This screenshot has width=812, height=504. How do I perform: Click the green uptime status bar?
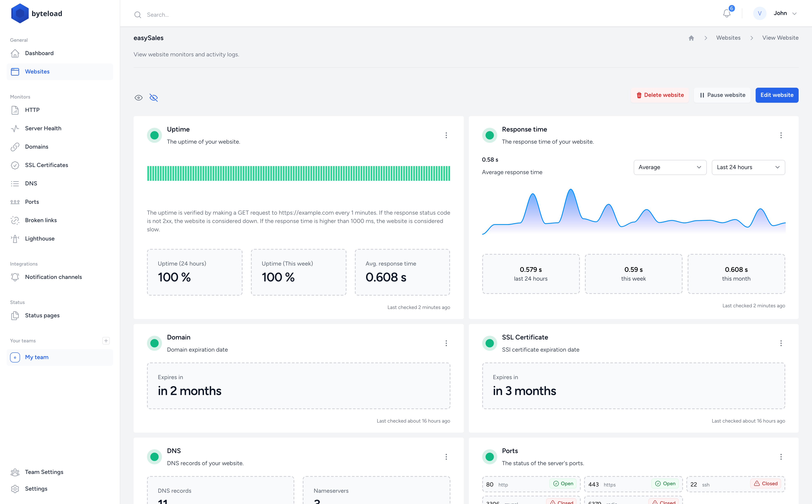[298, 173]
